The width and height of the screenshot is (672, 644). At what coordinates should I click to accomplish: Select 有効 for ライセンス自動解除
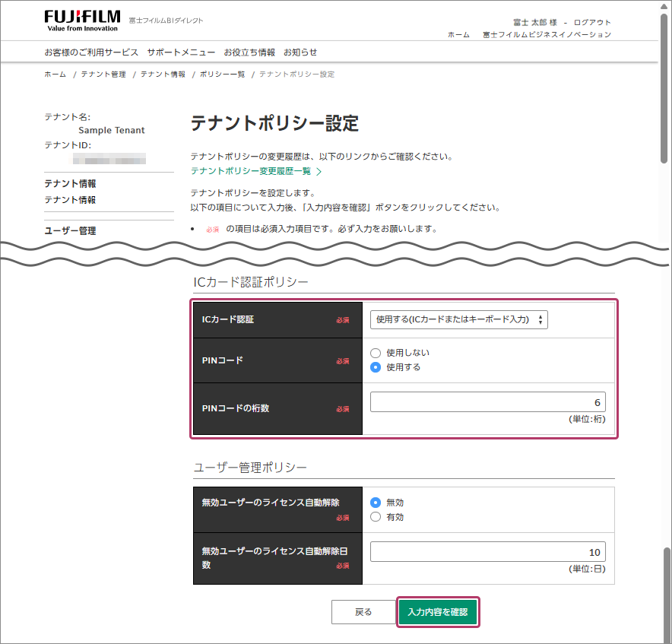pyautogui.click(x=376, y=517)
